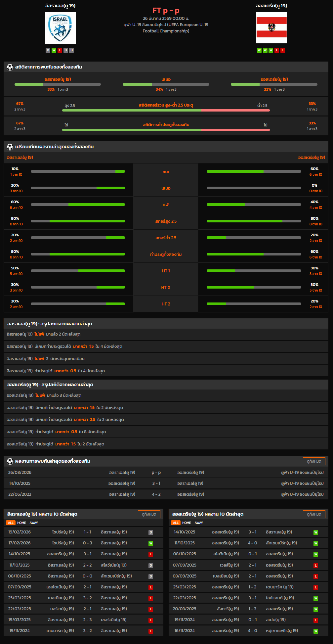Viewport: 333px width, 644px height.
Task: Click the Austria U19 flag logo
Action: pyautogui.click(x=271, y=28)
